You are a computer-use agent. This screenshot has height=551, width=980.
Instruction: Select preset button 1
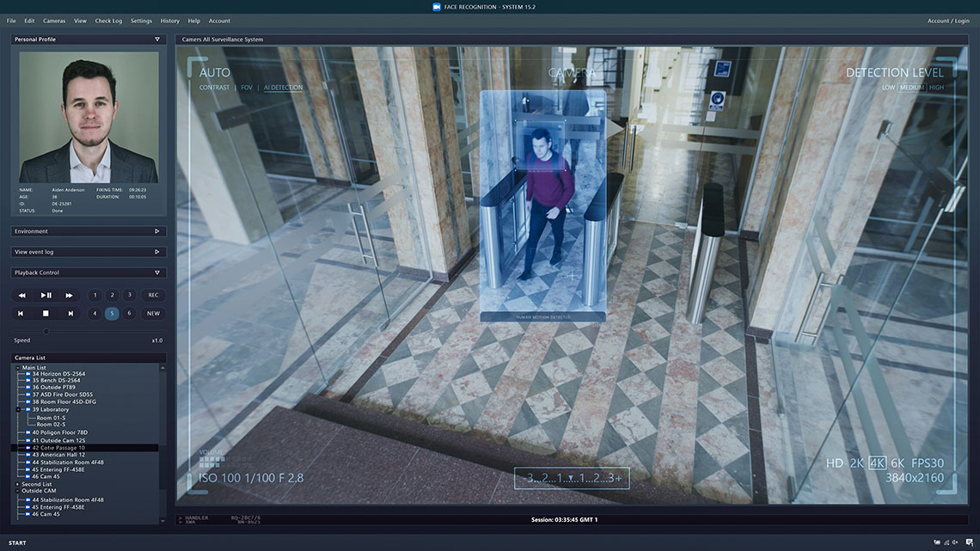[x=95, y=295]
